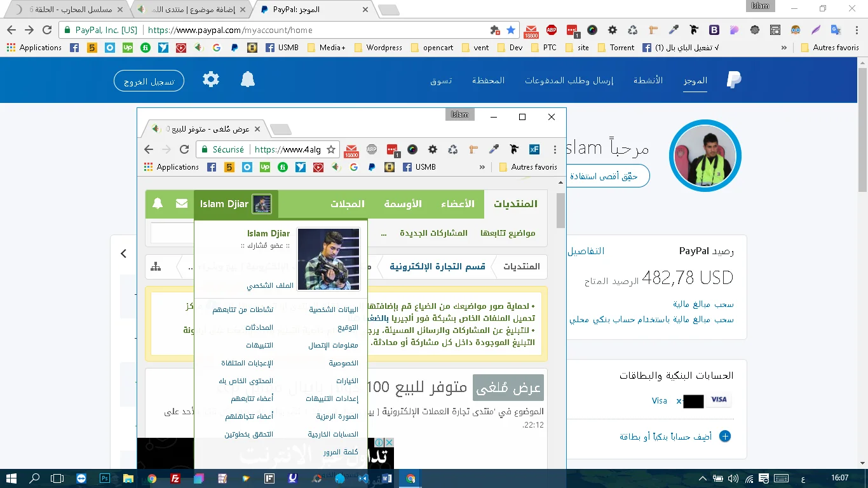Bookmark PayPal page with the star icon
Screen dimensions: 868x488
(x=511, y=30)
